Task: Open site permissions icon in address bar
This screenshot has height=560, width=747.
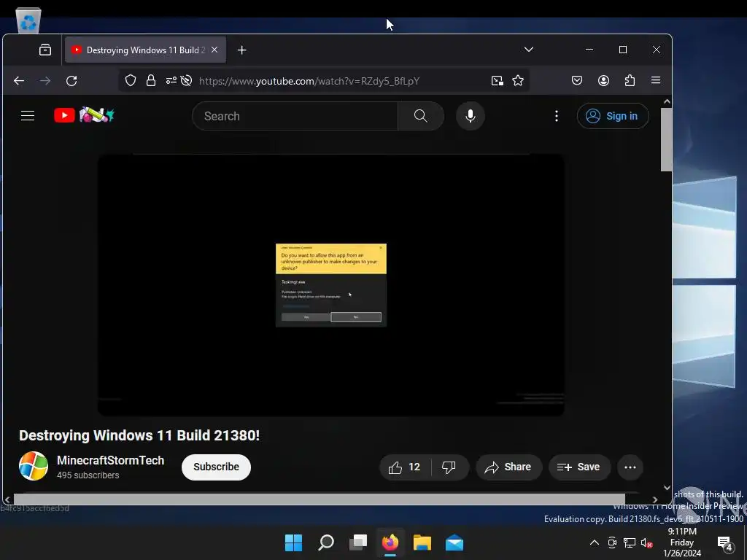Action: (x=171, y=80)
